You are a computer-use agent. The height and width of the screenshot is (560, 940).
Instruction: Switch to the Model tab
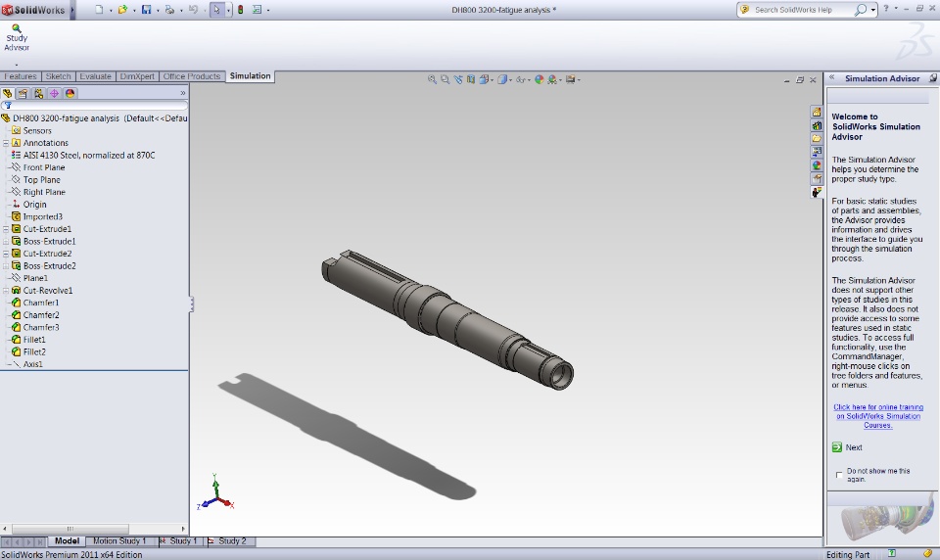pos(67,540)
